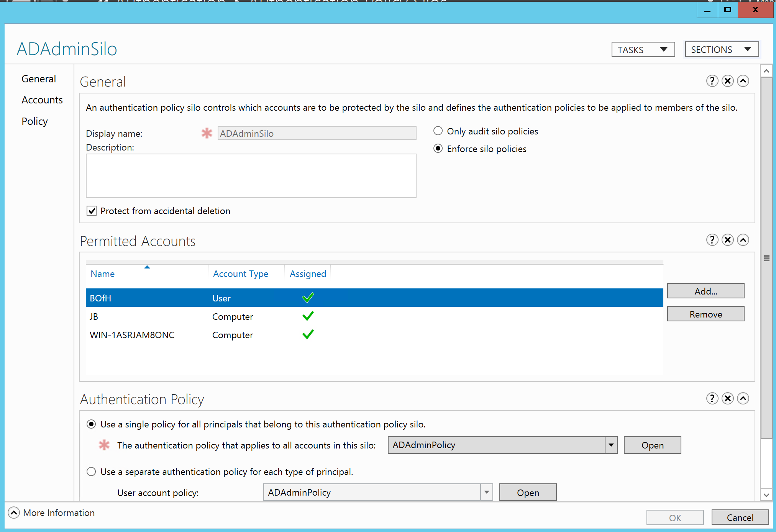Select Only audit silo policies
Image resolution: width=776 pixels, height=532 pixels.
point(438,131)
